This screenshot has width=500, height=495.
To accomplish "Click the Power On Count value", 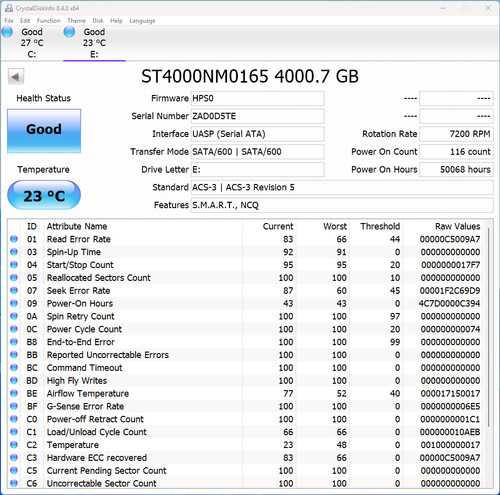I will (x=456, y=152).
